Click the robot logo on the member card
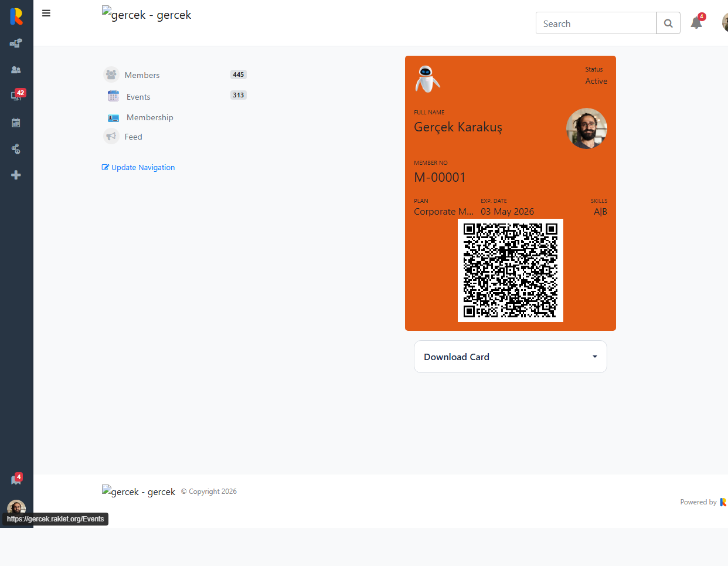The image size is (728, 566). [427, 79]
